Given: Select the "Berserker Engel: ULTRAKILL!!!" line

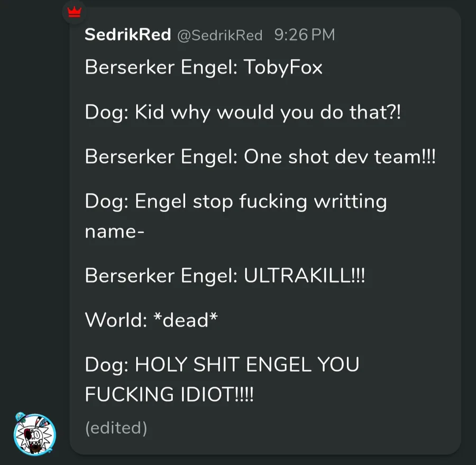Looking at the screenshot, I should pyautogui.click(x=225, y=276).
